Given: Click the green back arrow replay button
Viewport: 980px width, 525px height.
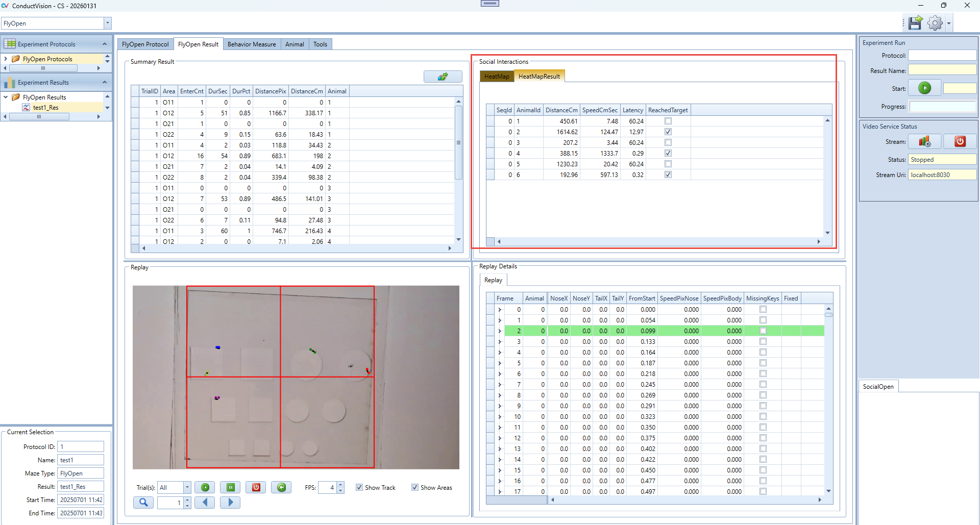Looking at the screenshot, I should [x=281, y=487].
